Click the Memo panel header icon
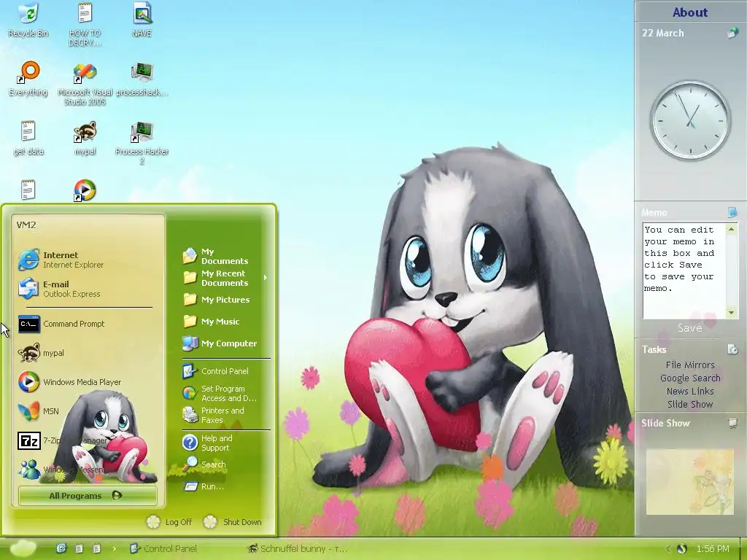This screenshot has height=560, width=747. 732,212
